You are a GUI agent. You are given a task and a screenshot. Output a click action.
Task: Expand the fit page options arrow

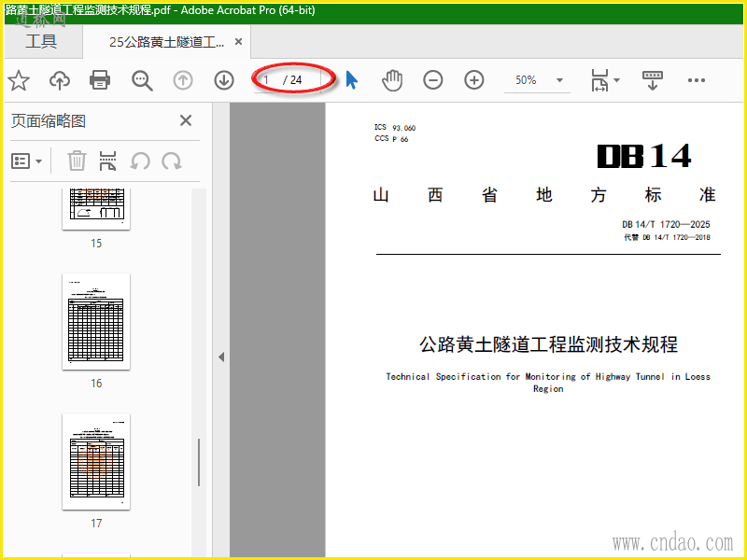616,80
